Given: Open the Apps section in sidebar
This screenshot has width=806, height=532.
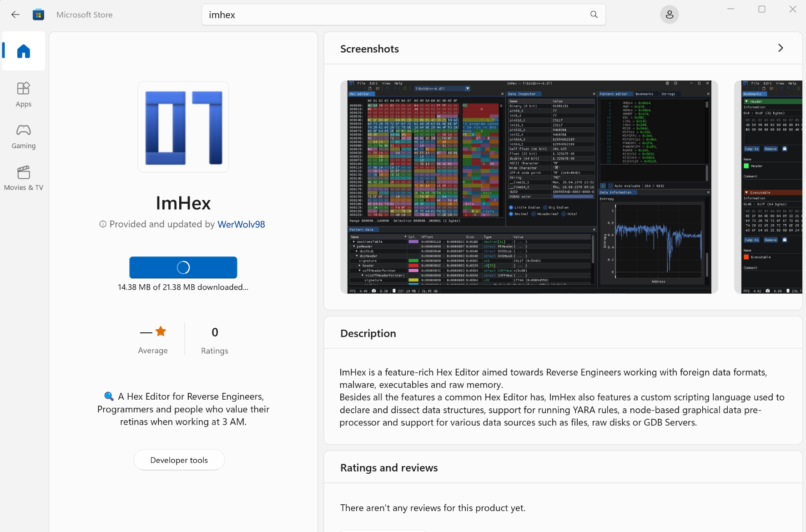Looking at the screenshot, I should 24,94.
